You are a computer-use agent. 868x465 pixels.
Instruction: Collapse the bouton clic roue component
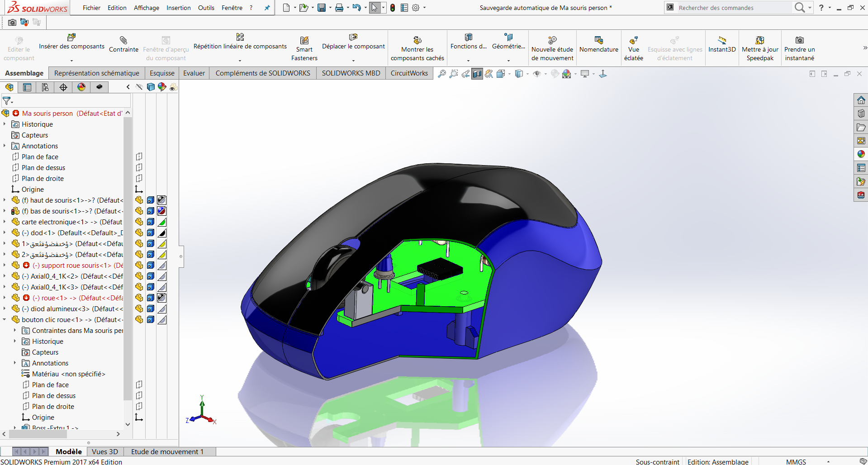point(5,320)
